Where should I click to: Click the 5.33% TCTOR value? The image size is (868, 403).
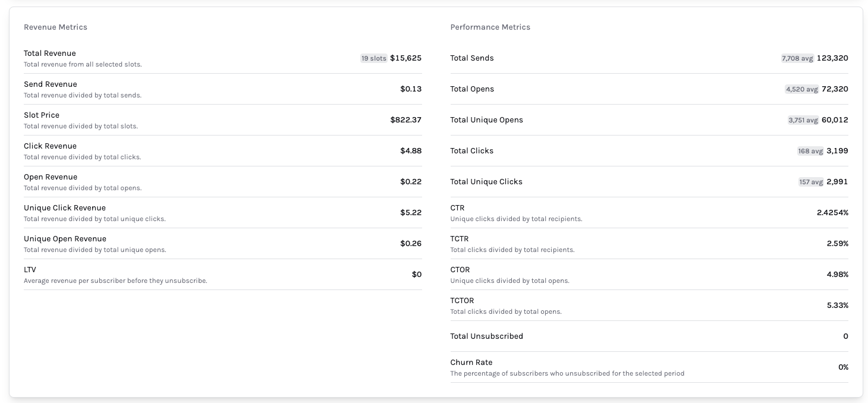[837, 306]
